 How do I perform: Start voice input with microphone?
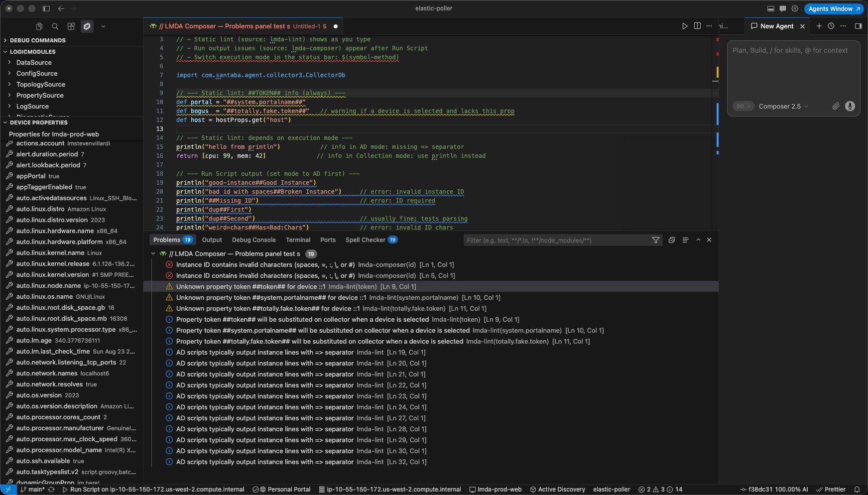pyautogui.click(x=850, y=106)
